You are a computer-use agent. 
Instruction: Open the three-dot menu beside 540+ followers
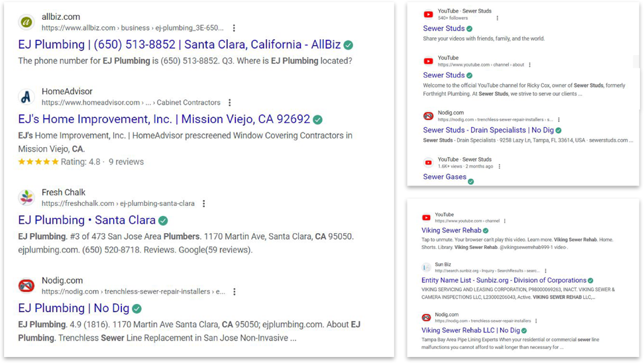click(x=498, y=18)
